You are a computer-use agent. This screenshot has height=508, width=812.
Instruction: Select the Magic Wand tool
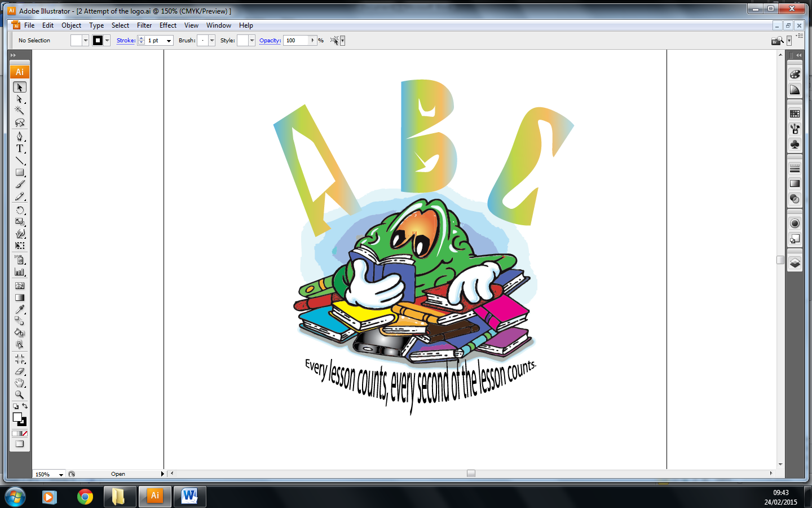pos(20,111)
